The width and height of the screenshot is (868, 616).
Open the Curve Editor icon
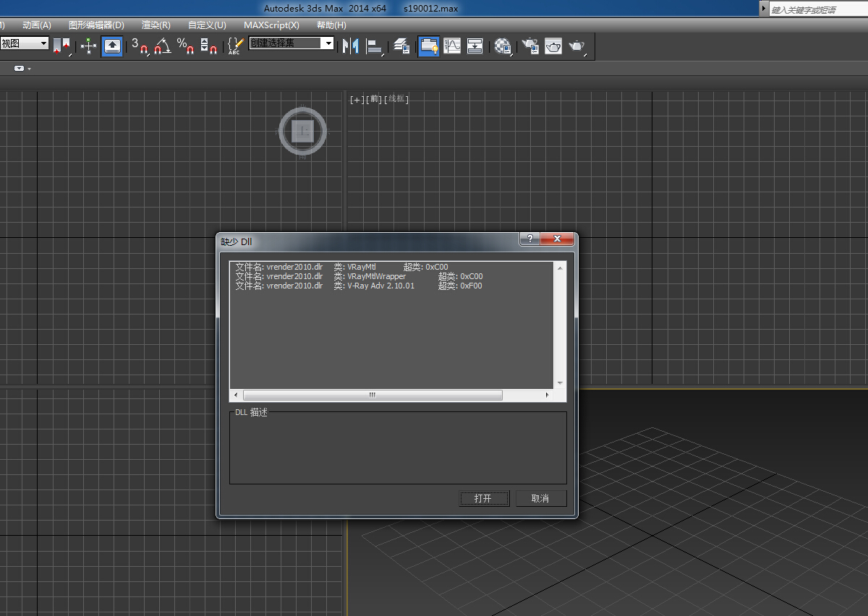[452, 46]
